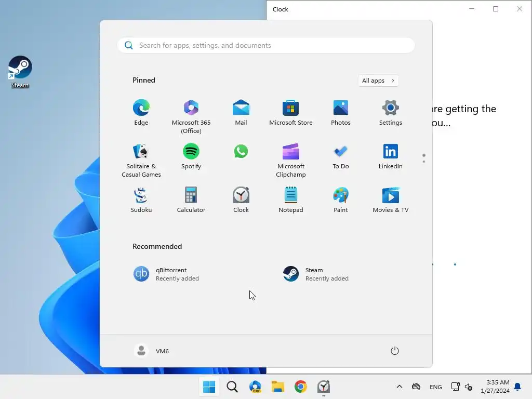Open network status tray icon
Viewport: 532px width, 399px height.
click(x=455, y=387)
